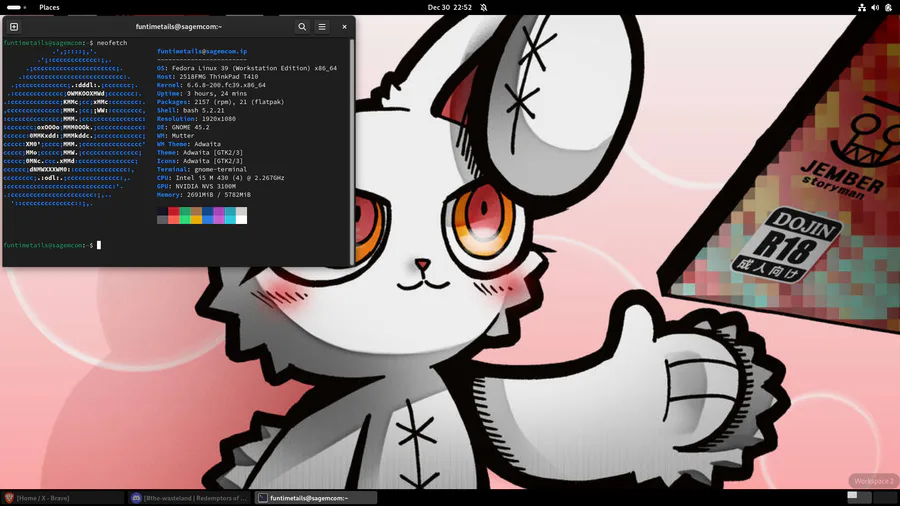Click the 'WM Theme: Adwaita' line
Image resolution: width=900 pixels, height=506 pixels.
(x=189, y=144)
